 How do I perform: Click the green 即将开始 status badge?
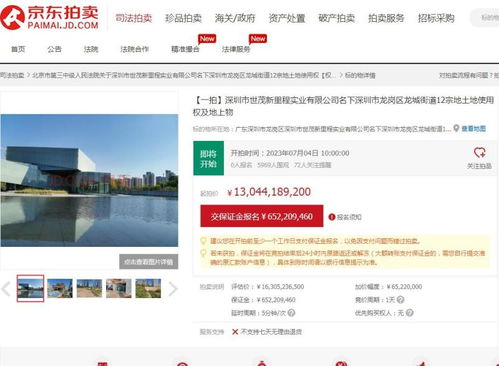click(209, 158)
